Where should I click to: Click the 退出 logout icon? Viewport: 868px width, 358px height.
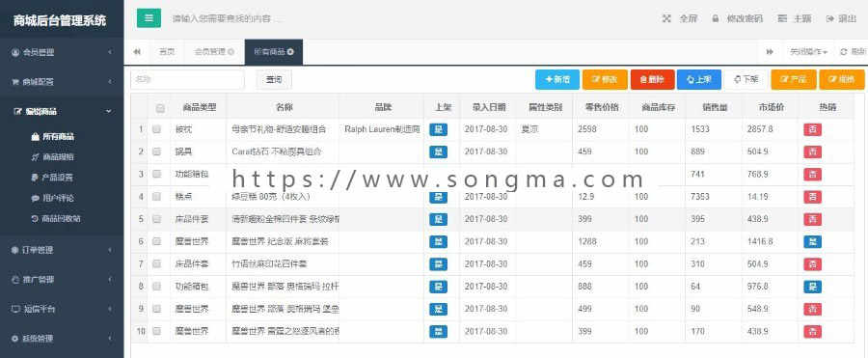tap(829, 19)
